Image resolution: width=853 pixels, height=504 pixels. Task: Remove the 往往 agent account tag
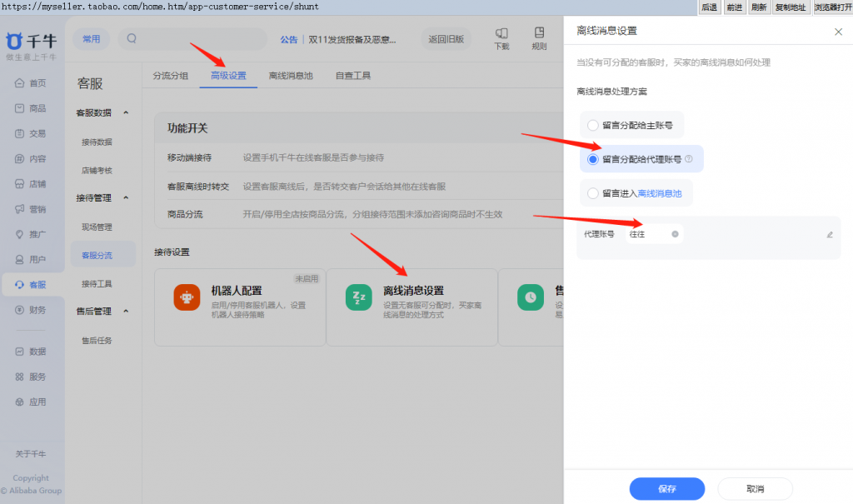coord(675,234)
